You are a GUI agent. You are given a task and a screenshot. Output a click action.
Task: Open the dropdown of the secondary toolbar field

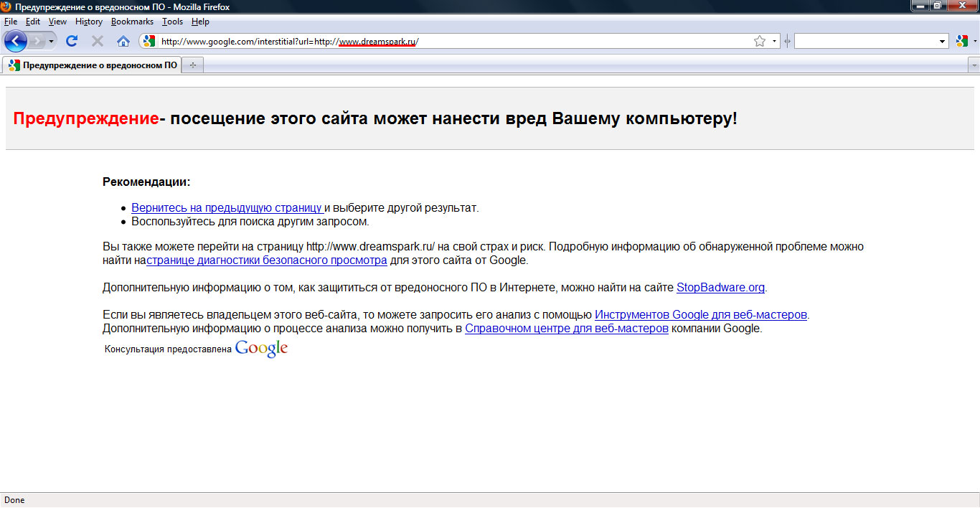pyautogui.click(x=943, y=42)
